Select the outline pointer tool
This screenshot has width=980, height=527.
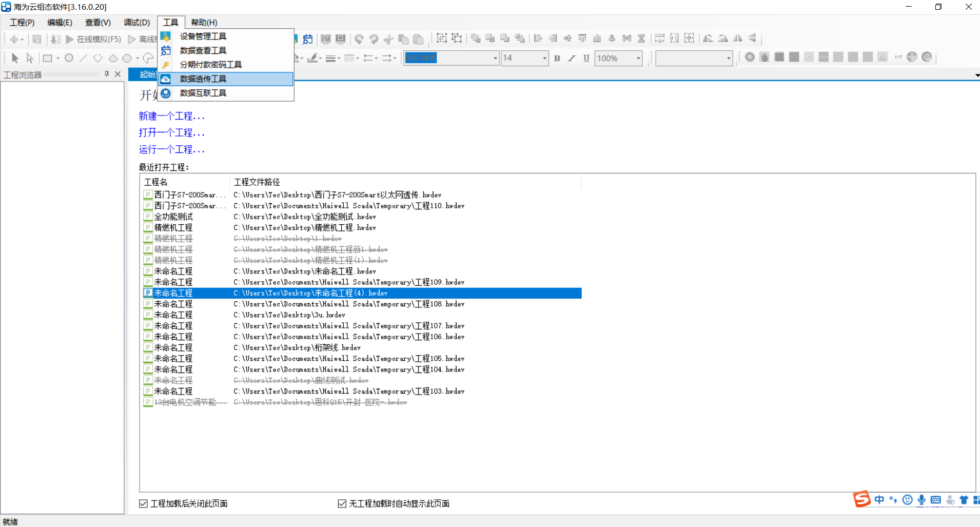coord(30,58)
